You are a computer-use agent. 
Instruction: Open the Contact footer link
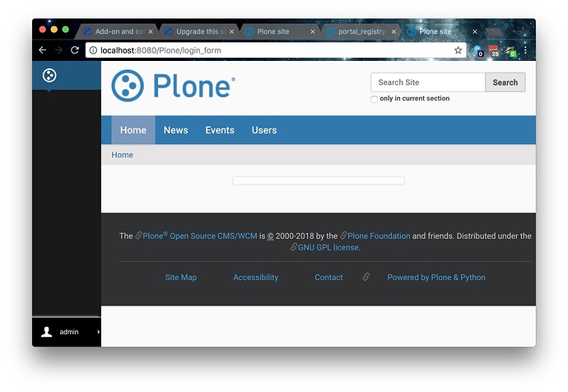point(328,278)
